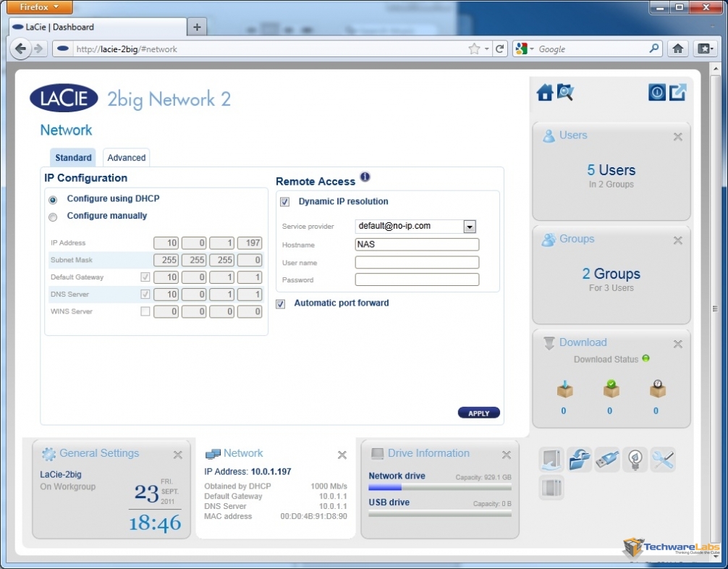Focus the browser address bar

click(x=269, y=49)
